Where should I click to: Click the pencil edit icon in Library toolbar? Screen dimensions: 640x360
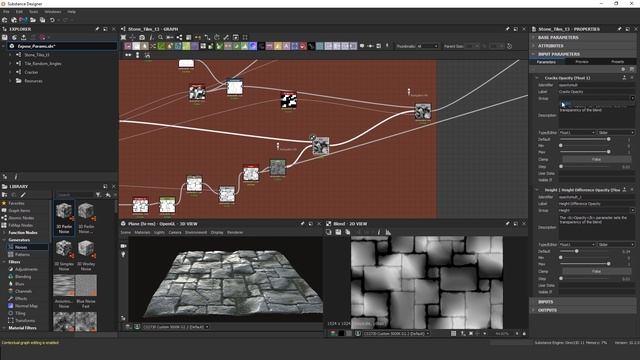click(23, 195)
